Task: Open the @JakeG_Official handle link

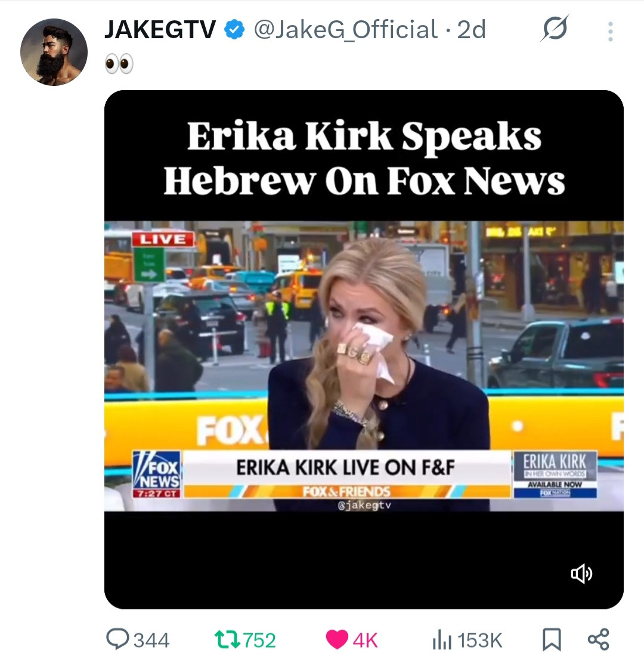Action: pyautogui.click(x=346, y=29)
